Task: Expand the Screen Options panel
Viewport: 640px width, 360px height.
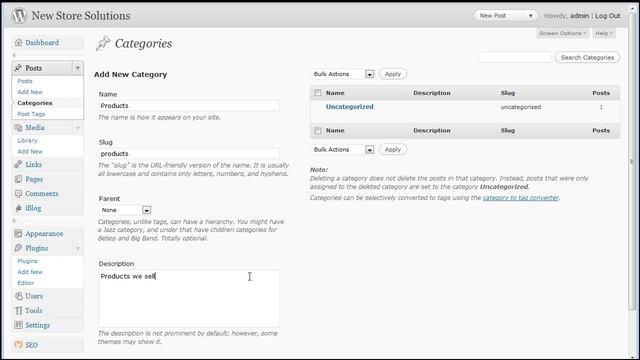Action: (562, 33)
